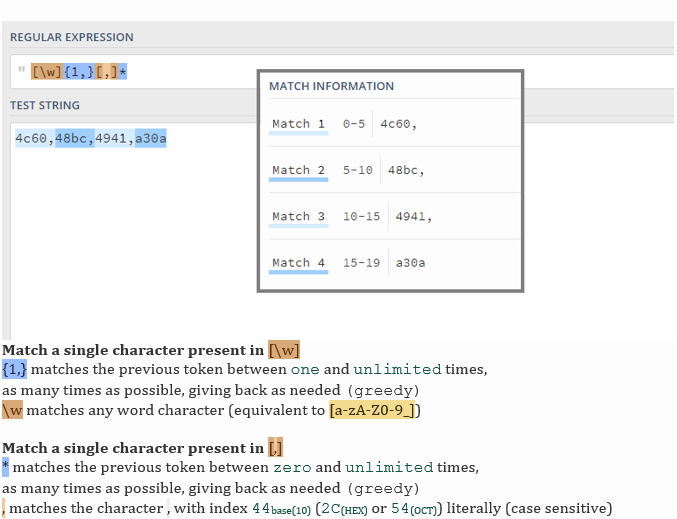Click the 0-5 range of Match 1
The height and width of the screenshot is (519, 677).
pyautogui.click(x=354, y=124)
